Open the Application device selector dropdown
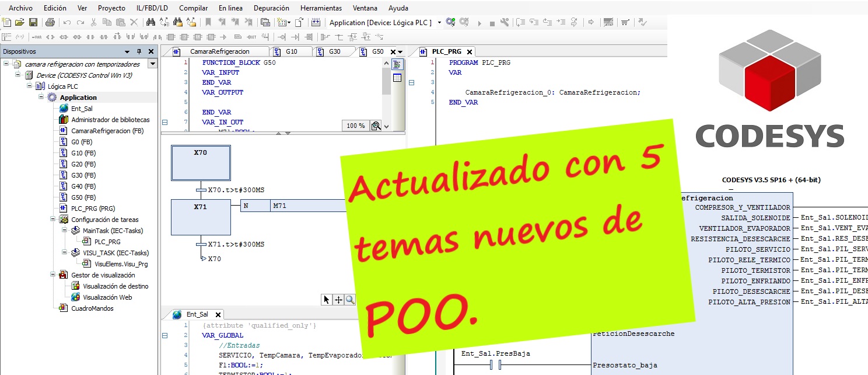Viewport: 868px width, 375px height. click(x=439, y=22)
